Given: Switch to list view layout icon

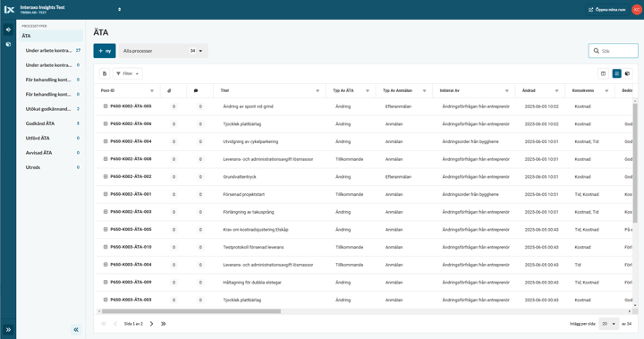Looking at the screenshot, I should 616,73.
